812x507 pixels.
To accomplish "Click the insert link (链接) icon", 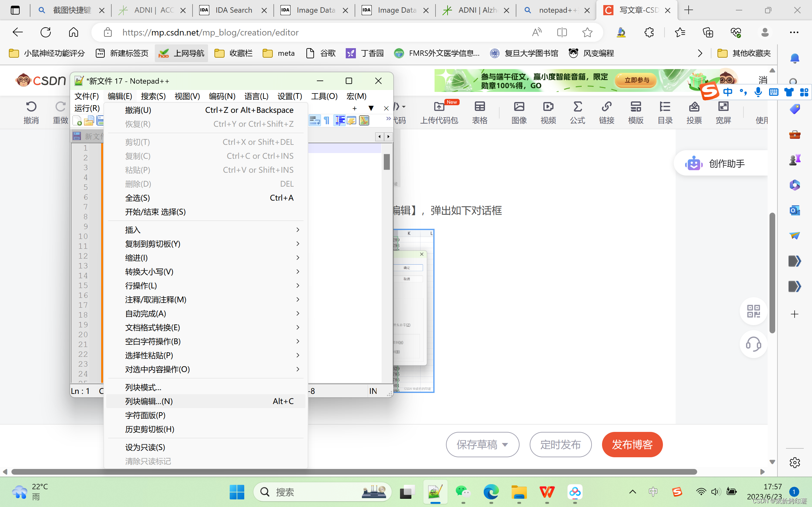I will click(x=606, y=107).
